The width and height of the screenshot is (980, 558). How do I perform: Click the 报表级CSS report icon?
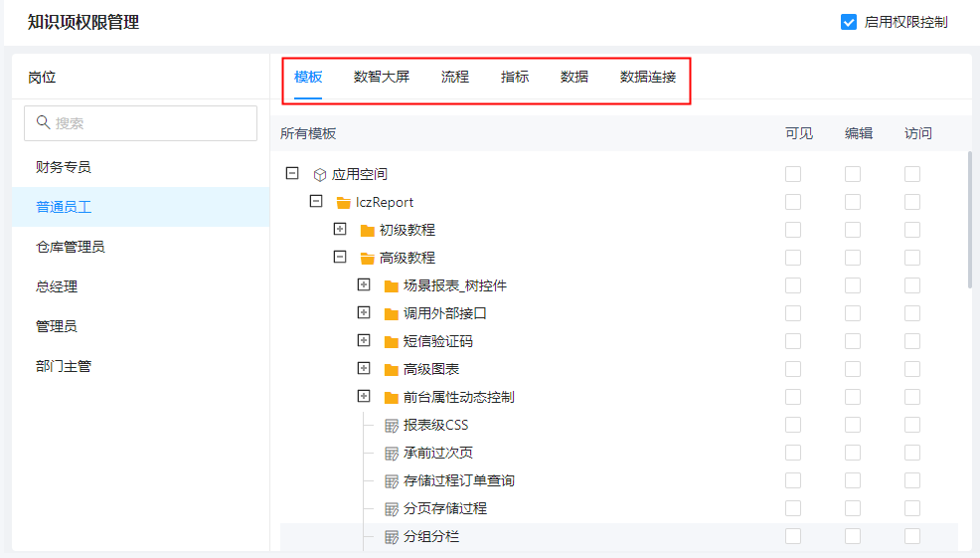392,425
